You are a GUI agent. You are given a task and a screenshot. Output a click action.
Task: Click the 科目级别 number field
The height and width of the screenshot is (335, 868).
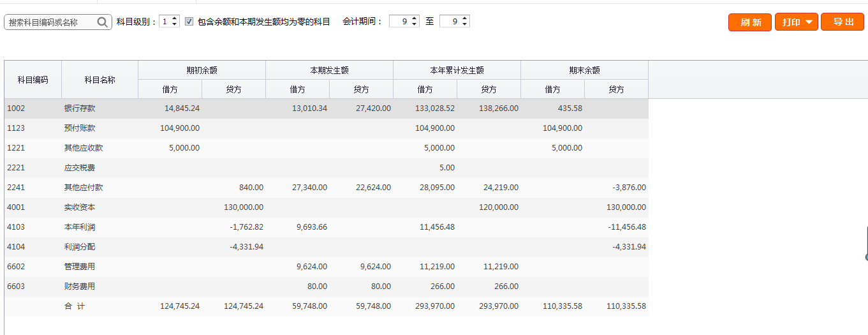click(x=165, y=22)
